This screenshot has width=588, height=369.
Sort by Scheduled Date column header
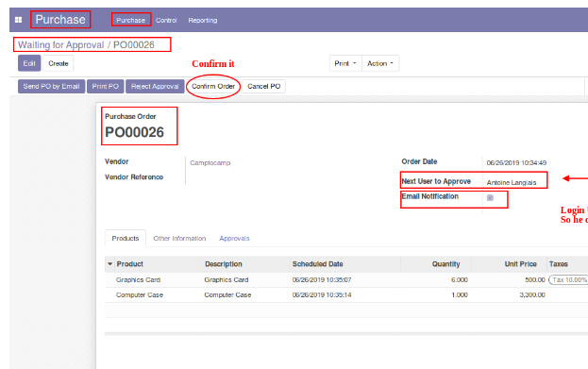pyautogui.click(x=318, y=264)
